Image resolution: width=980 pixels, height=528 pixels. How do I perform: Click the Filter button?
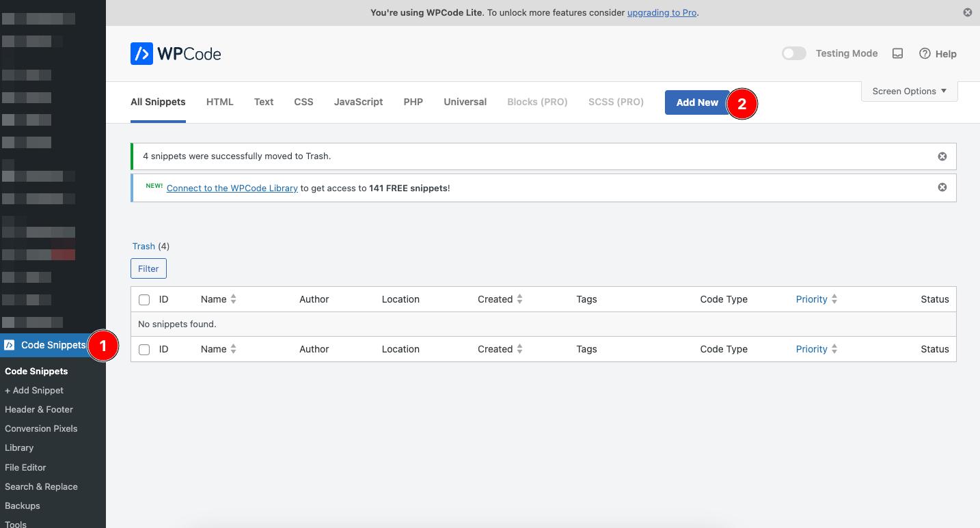148,268
